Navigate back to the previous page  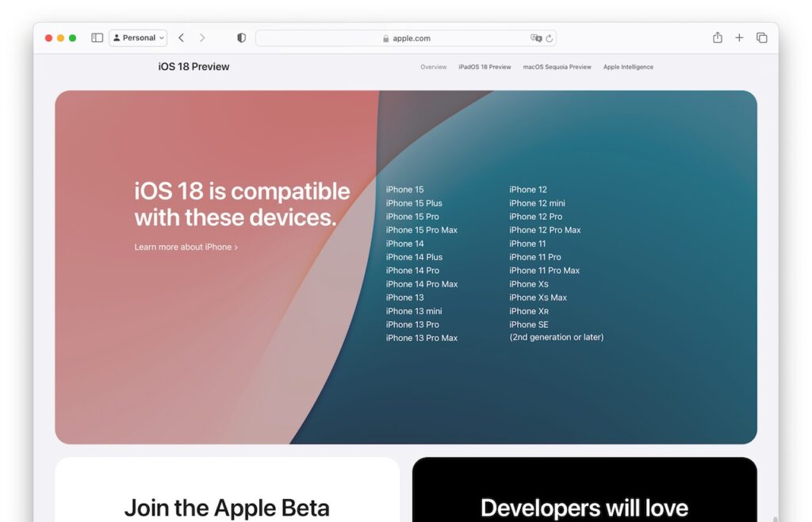click(x=181, y=37)
